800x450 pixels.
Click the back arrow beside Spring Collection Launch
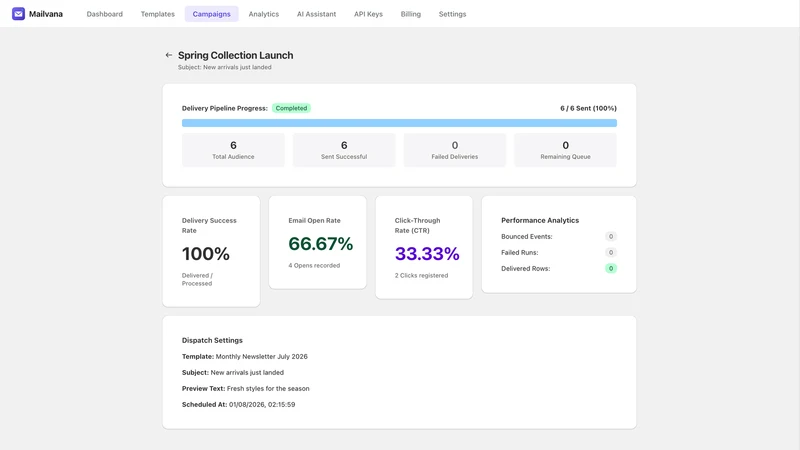tap(169, 55)
